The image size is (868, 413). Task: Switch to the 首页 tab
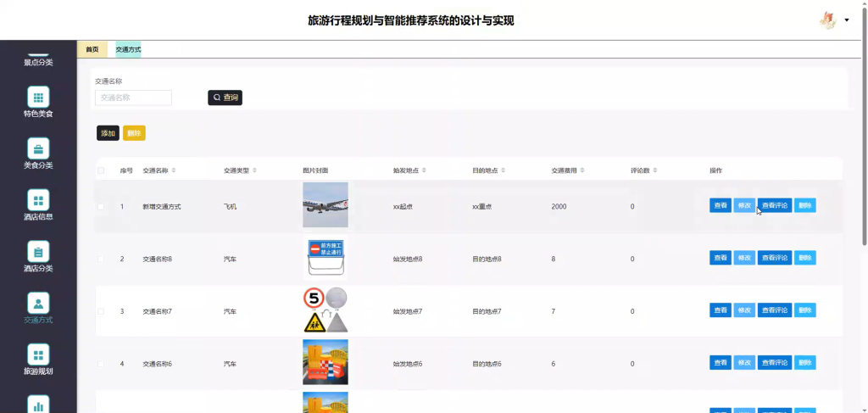coord(92,49)
